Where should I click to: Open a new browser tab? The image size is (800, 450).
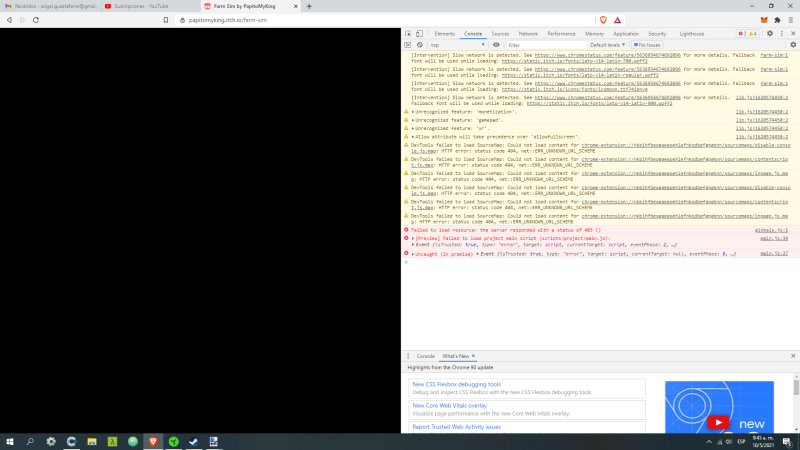(x=309, y=6)
